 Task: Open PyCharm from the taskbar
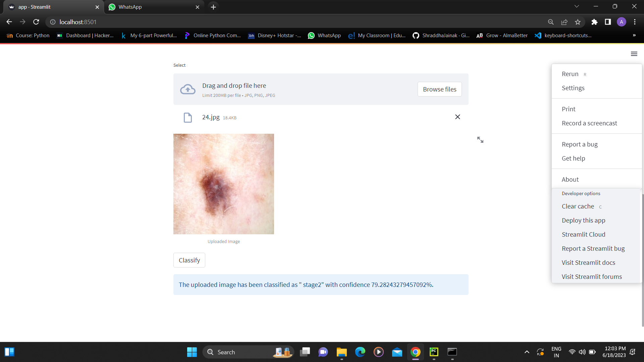(434, 352)
